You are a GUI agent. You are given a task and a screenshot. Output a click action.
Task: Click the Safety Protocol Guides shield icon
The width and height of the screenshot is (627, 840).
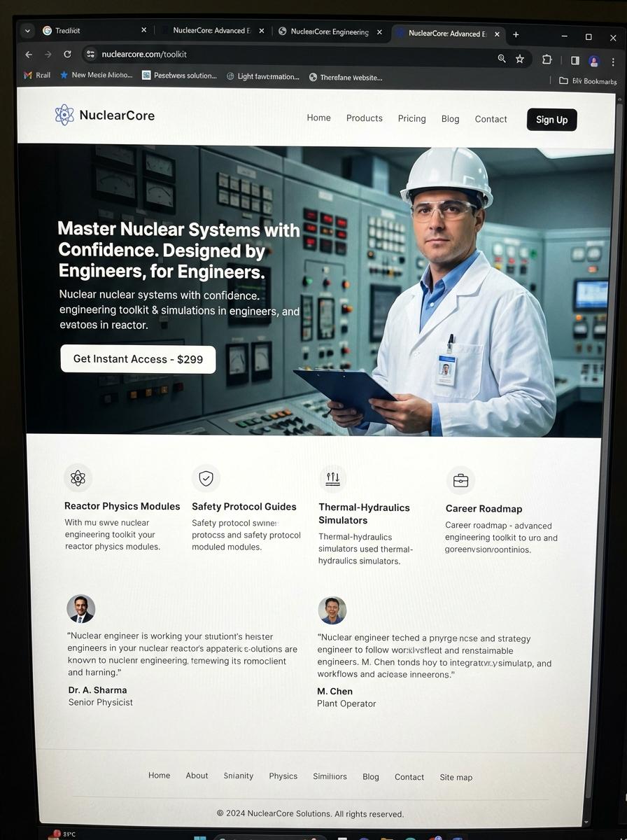click(206, 478)
